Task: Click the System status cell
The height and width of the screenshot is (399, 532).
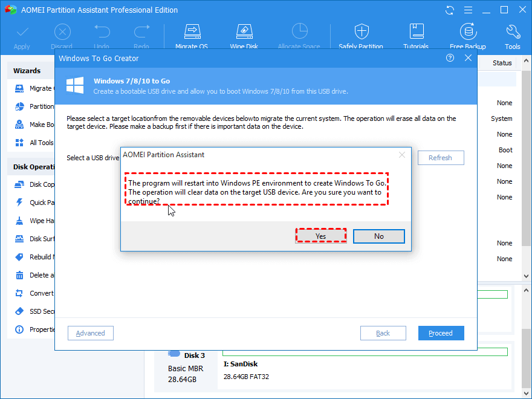Action: coord(501,118)
